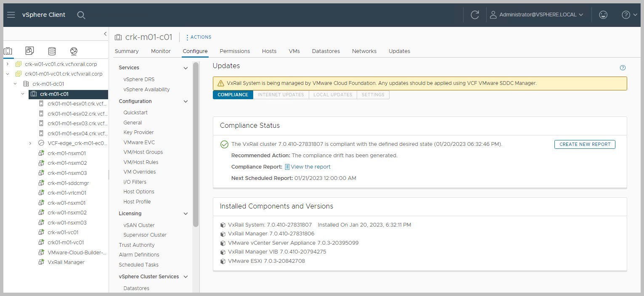This screenshot has height=296, width=644.
Task: Click the search magnifier icon
Action: point(81,15)
